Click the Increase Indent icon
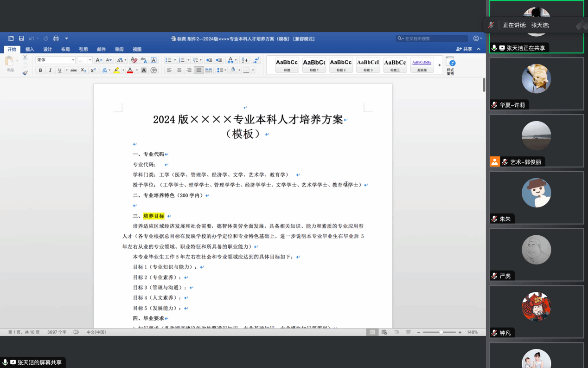This screenshot has width=588, height=368. (219, 60)
